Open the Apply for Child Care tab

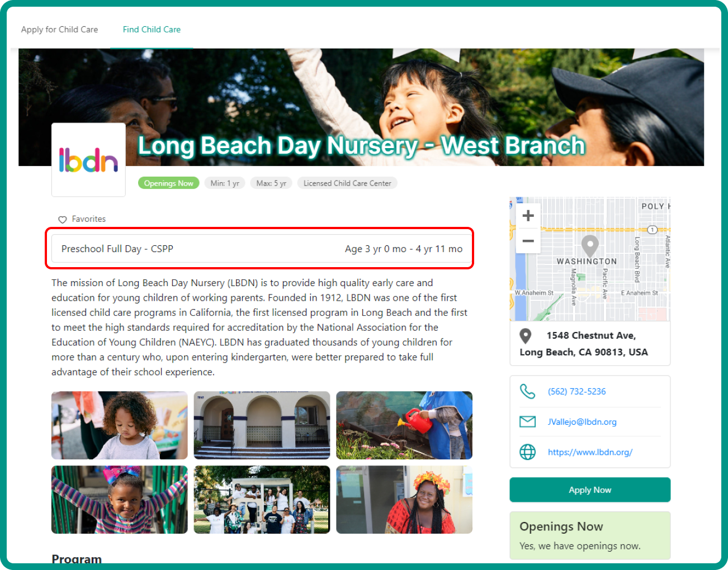pyautogui.click(x=59, y=30)
